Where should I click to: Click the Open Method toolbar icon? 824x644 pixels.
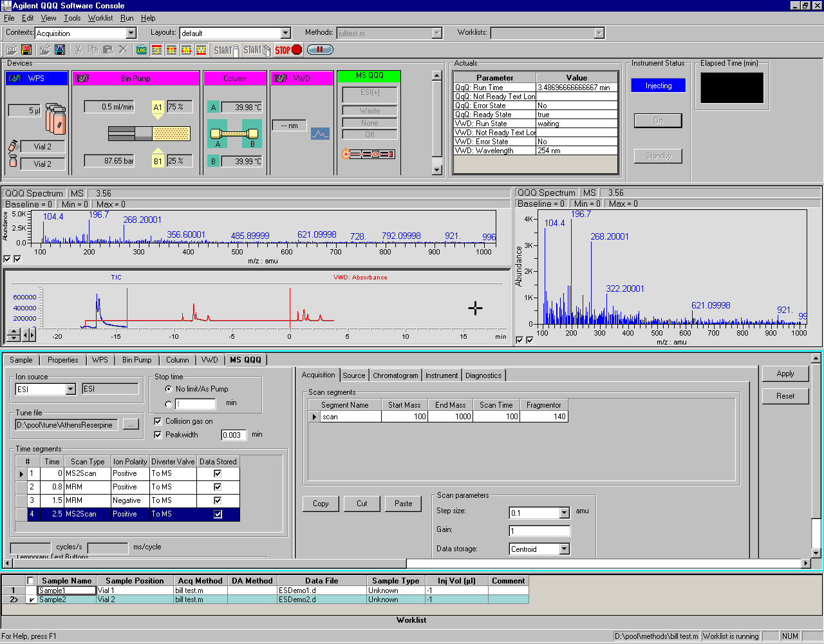coord(12,50)
